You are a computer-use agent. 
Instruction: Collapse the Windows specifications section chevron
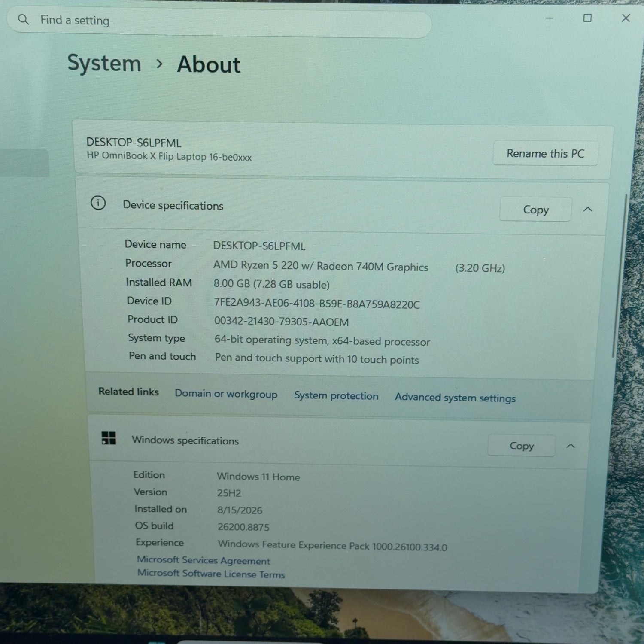pyautogui.click(x=571, y=446)
